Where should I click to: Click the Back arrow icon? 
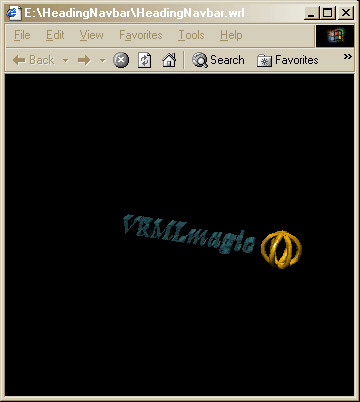(19, 60)
